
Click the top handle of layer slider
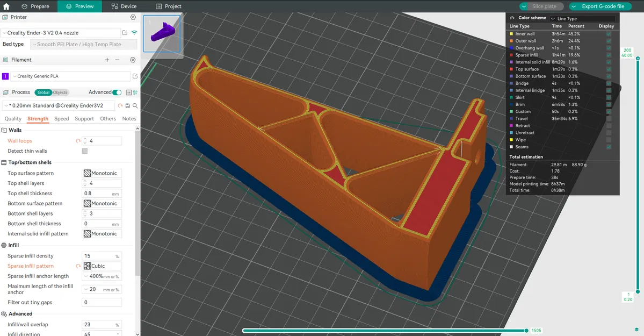pyautogui.click(x=638, y=59)
